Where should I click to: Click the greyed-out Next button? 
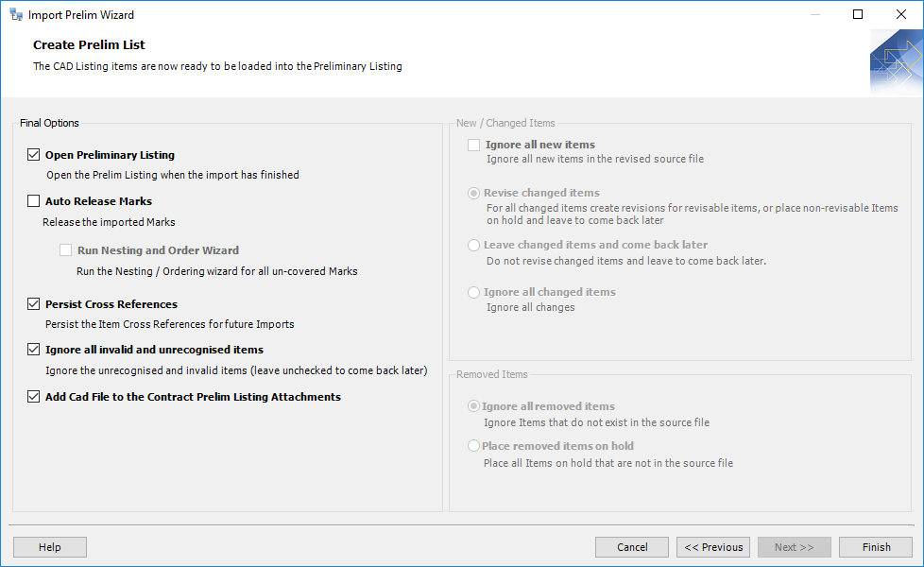794,547
